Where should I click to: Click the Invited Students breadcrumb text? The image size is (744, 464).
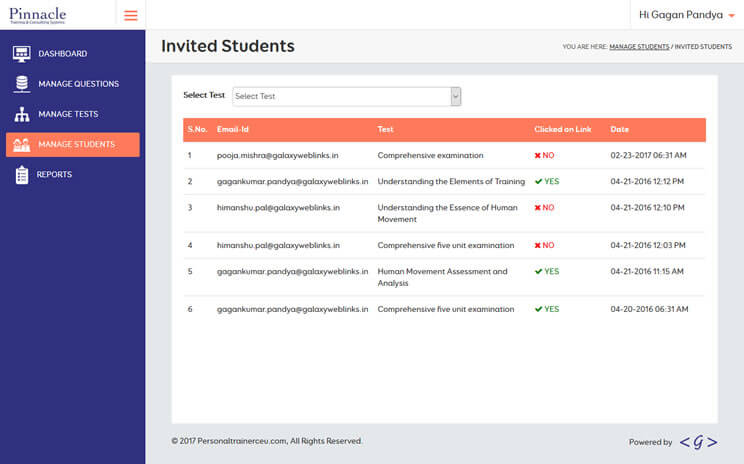tap(703, 47)
